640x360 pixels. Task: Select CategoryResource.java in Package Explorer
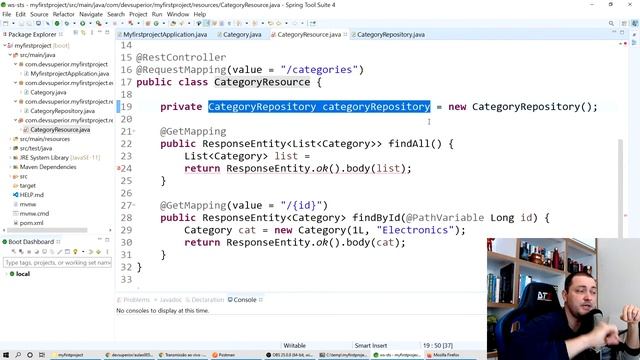[x=60, y=130]
